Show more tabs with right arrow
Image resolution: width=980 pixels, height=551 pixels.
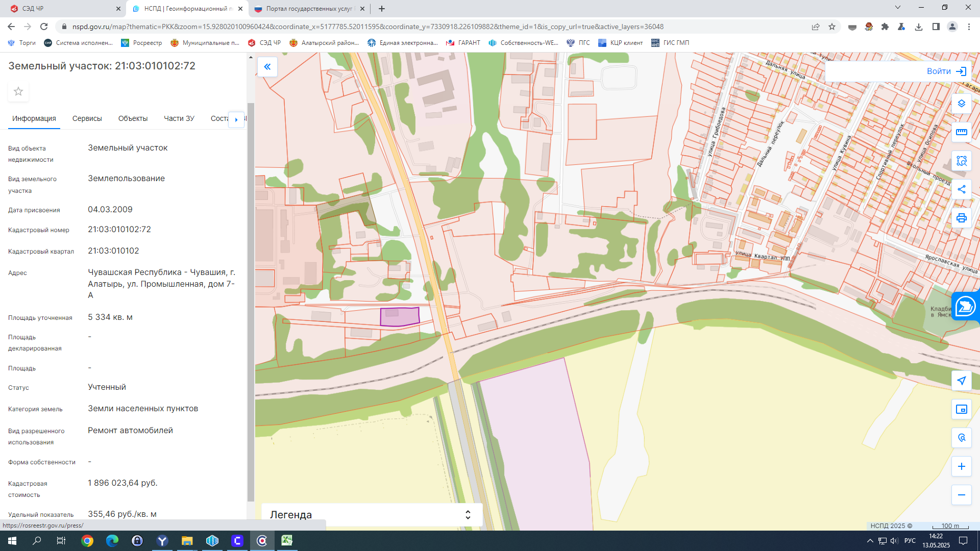point(236,119)
